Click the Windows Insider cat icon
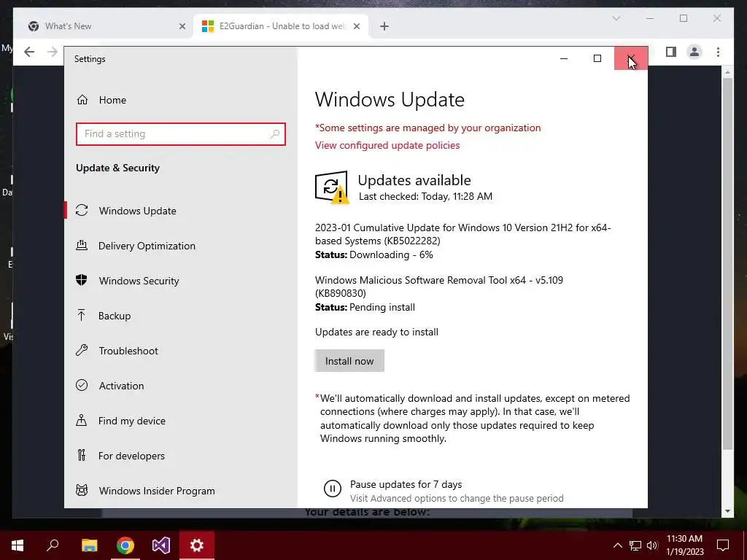This screenshot has height=560, width=747. [82, 490]
